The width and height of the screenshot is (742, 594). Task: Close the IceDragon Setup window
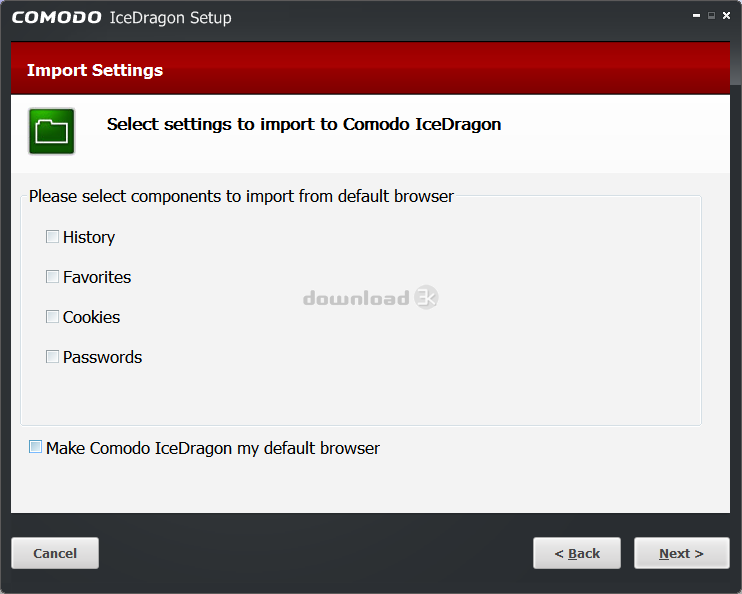click(x=726, y=16)
